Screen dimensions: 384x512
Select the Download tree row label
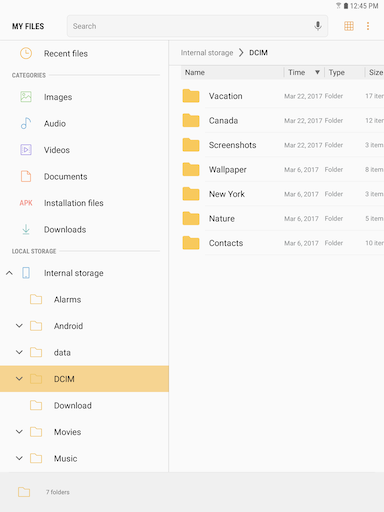coord(73,406)
